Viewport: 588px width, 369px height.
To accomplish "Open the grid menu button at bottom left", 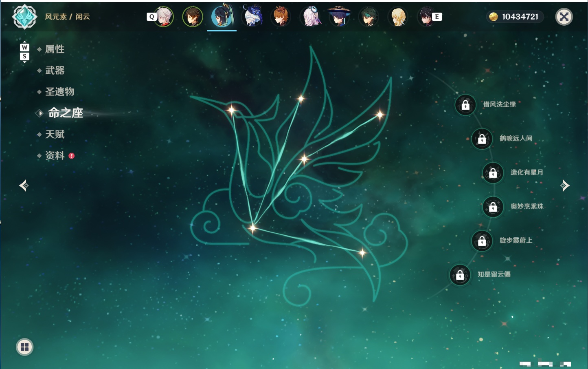I will 24,347.
